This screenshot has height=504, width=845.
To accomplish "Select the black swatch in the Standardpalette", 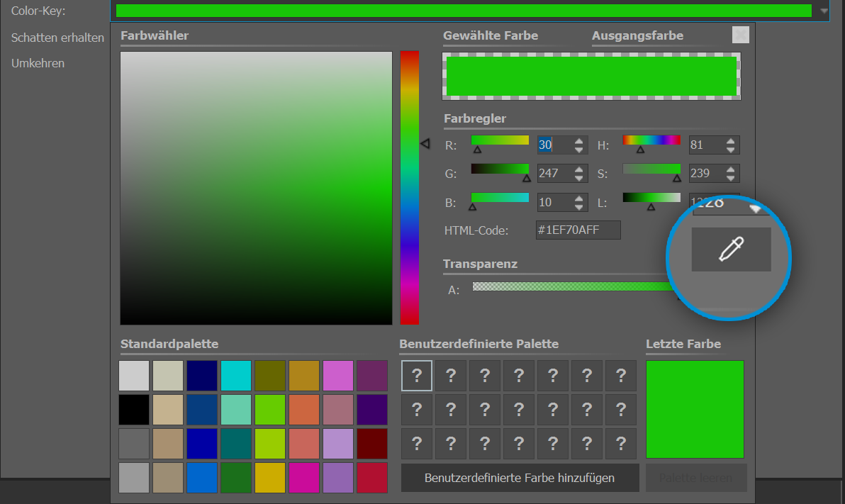I will click(x=133, y=410).
